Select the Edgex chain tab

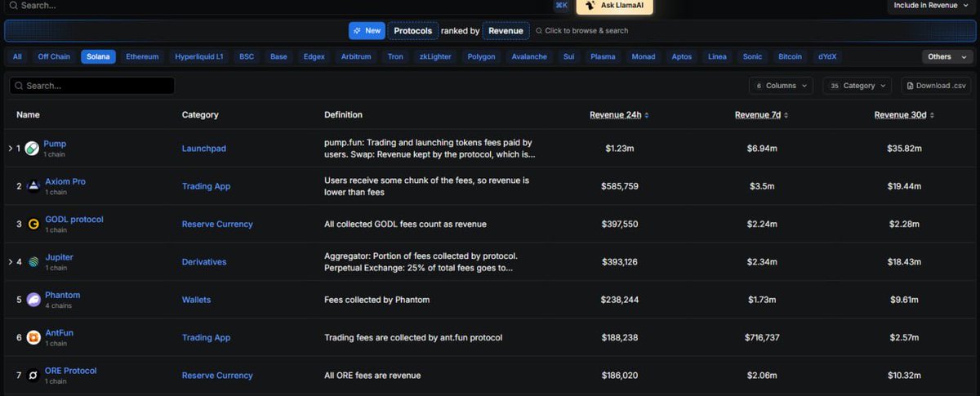click(x=314, y=57)
